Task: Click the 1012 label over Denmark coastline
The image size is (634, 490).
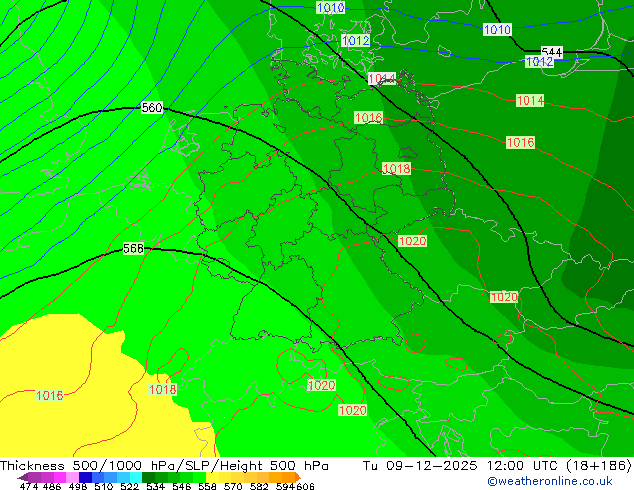Action: 355,40
